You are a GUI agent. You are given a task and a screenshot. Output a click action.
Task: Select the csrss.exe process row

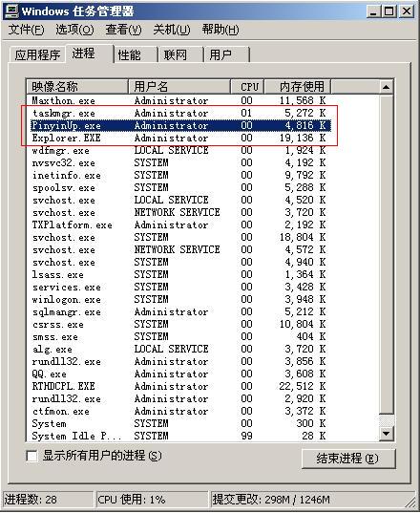(178, 324)
